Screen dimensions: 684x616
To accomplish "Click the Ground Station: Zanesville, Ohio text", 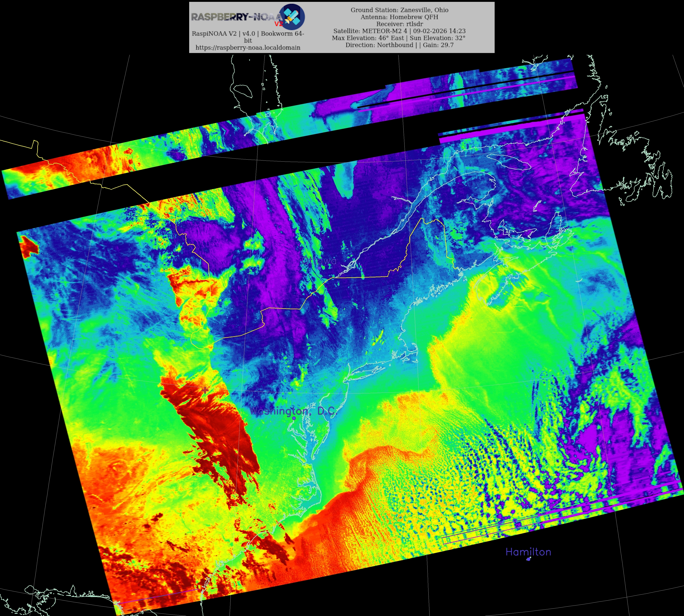I will [x=399, y=10].
